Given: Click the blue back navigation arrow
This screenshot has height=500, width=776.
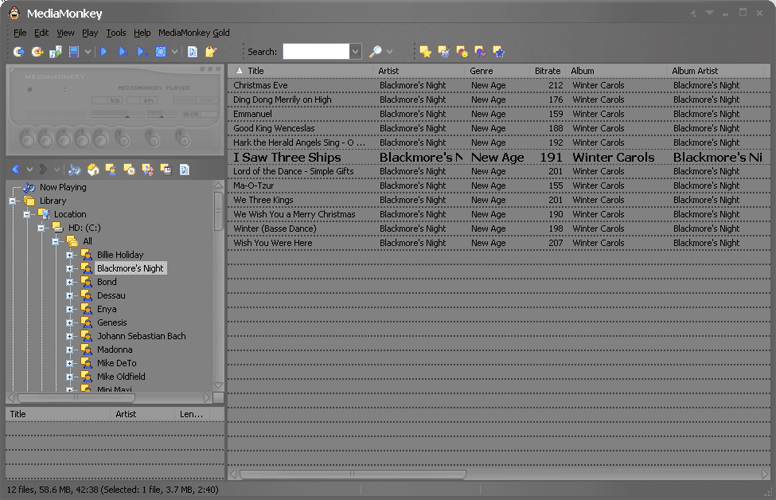Looking at the screenshot, I should [16, 169].
